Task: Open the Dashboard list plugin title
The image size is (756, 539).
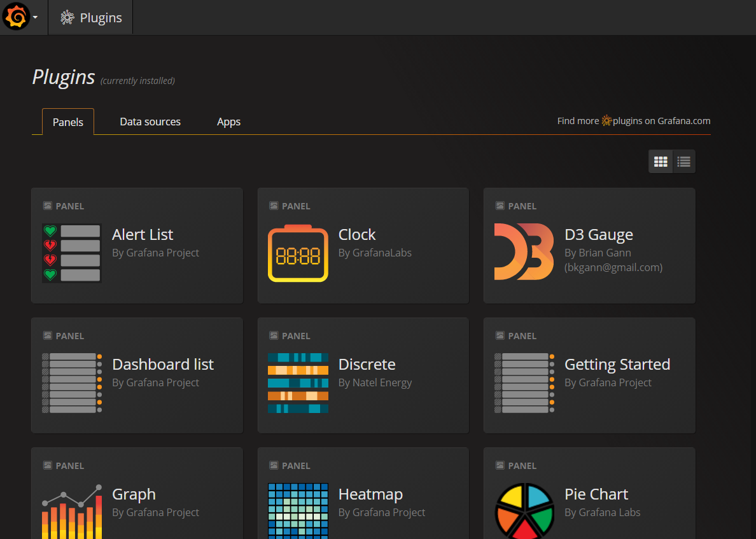Action: pyautogui.click(x=163, y=364)
